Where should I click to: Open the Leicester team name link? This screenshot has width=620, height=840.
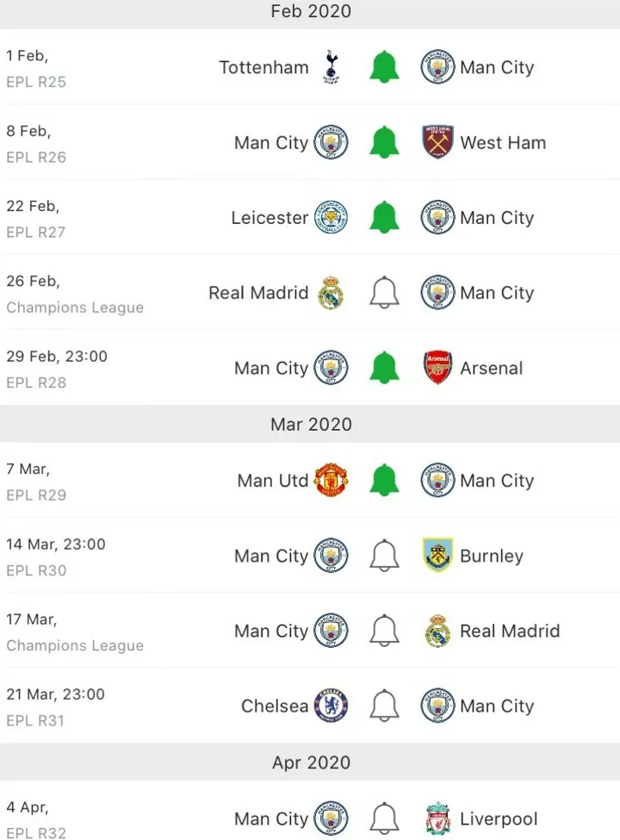(270, 217)
